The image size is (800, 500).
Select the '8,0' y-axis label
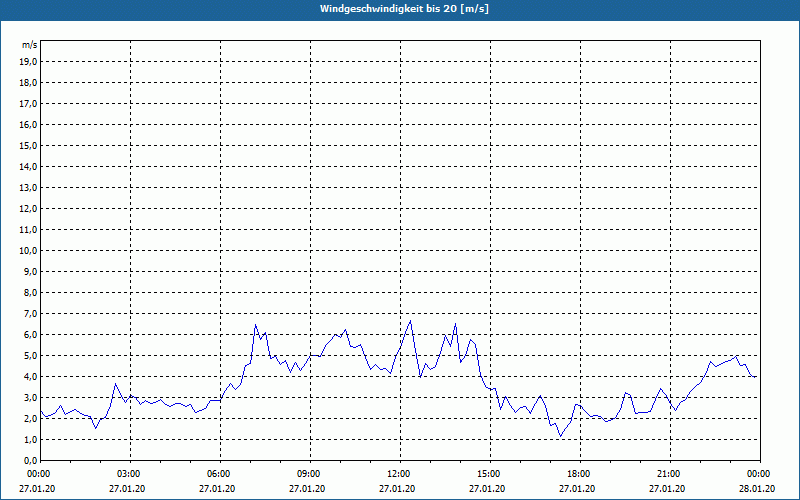click(x=30, y=292)
